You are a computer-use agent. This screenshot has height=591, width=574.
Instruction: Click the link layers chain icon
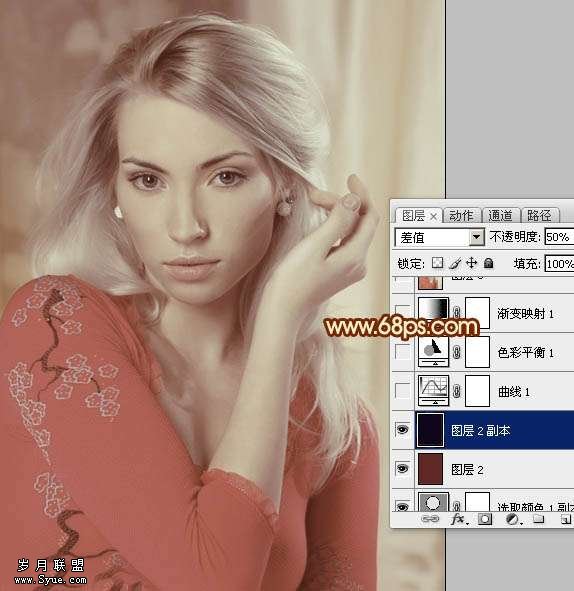point(430,519)
